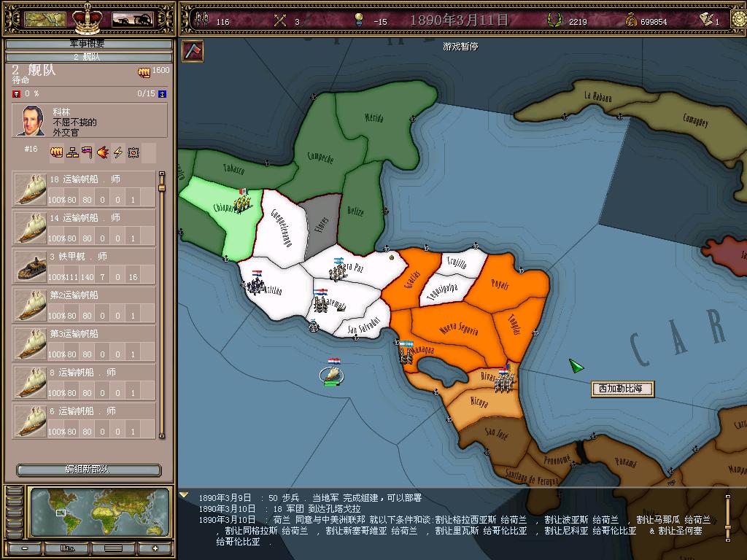The width and height of the screenshot is (747, 560).
Task: Click the second map-mode button beside the minimap
Action: click(x=15, y=502)
